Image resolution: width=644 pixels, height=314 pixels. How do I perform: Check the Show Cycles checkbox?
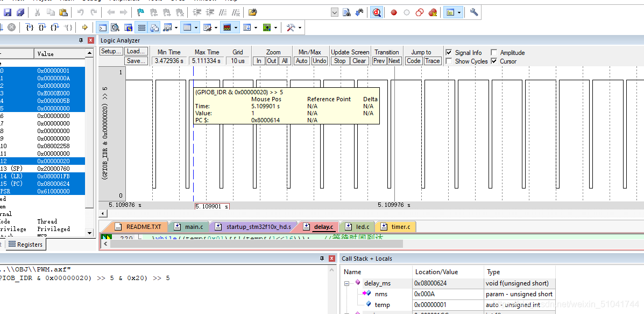click(449, 61)
